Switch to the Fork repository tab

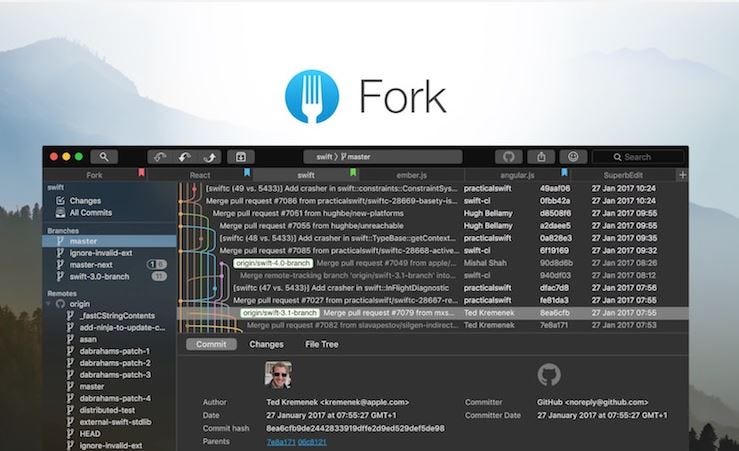[94, 175]
